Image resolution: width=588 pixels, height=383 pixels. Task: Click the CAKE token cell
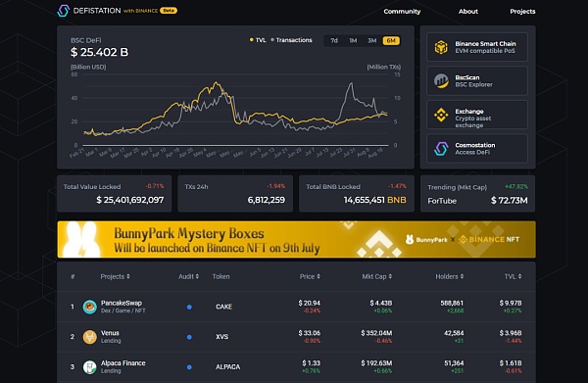tap(223, 307)
